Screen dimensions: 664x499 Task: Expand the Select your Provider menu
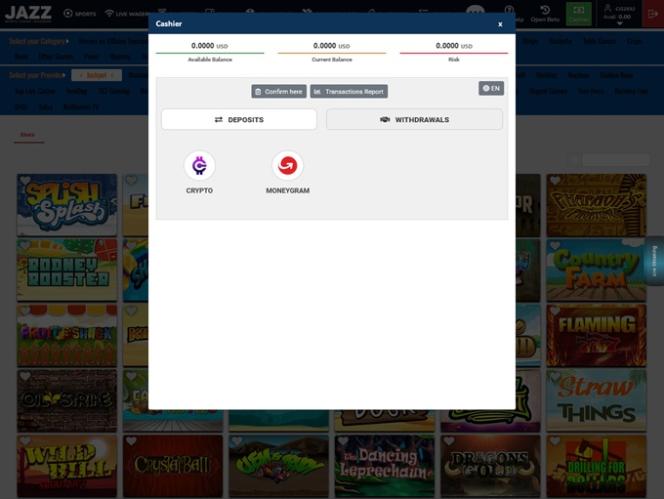pos(38,75)
